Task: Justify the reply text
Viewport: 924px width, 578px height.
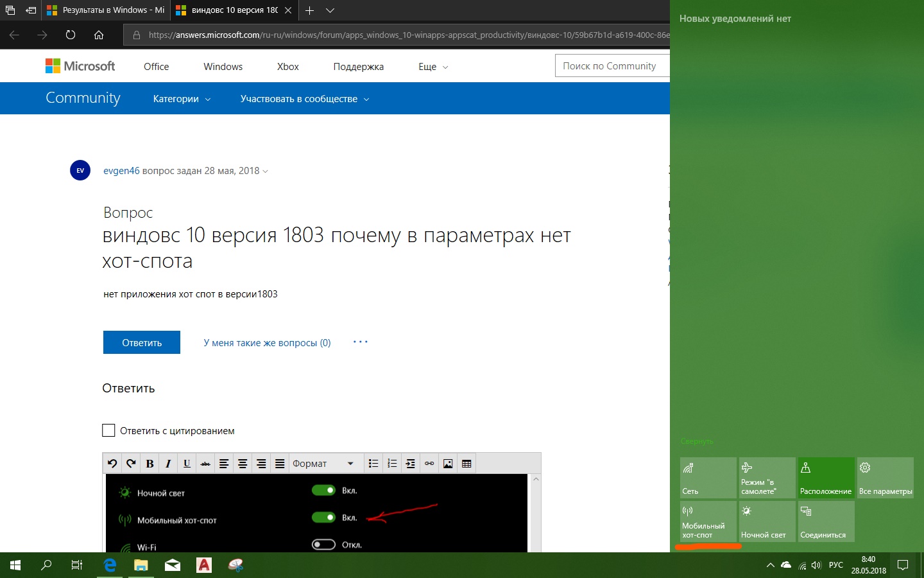Action: coord(280,464)
